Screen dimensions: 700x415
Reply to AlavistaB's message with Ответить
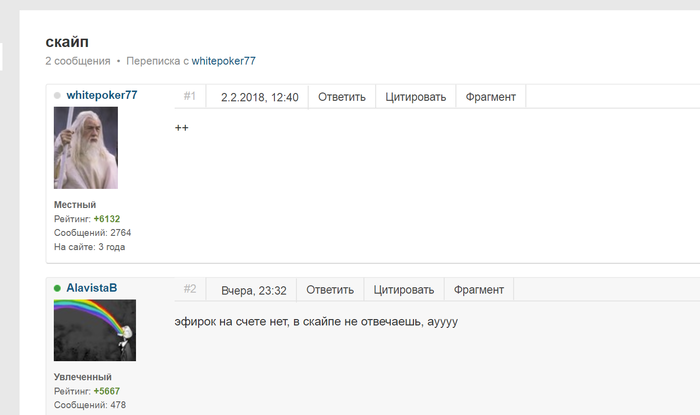pos(330,290)
